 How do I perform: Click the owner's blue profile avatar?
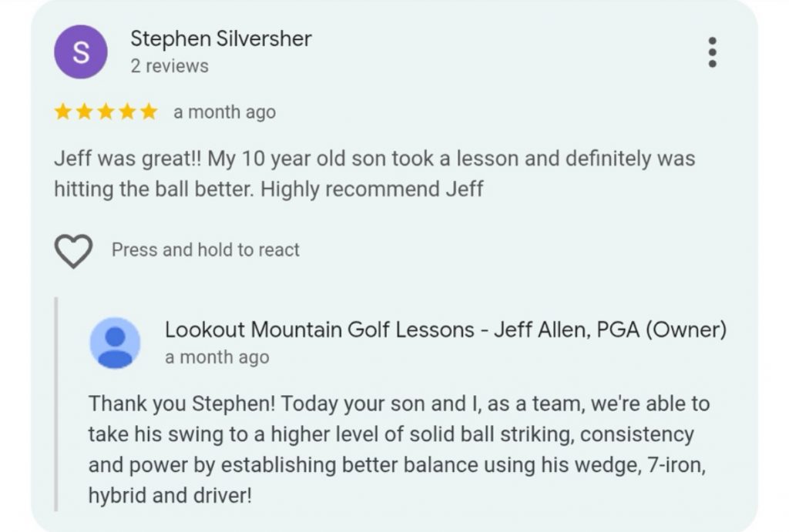(115, 343)
